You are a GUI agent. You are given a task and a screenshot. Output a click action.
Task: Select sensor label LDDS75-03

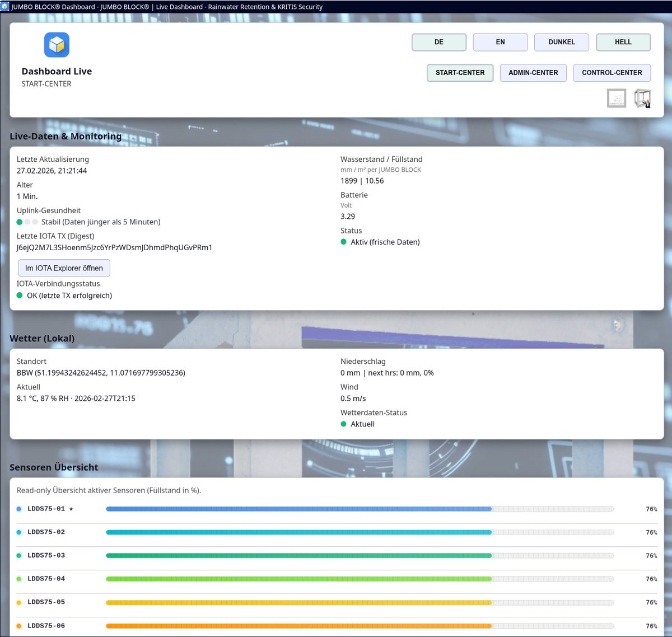(46, 556)
